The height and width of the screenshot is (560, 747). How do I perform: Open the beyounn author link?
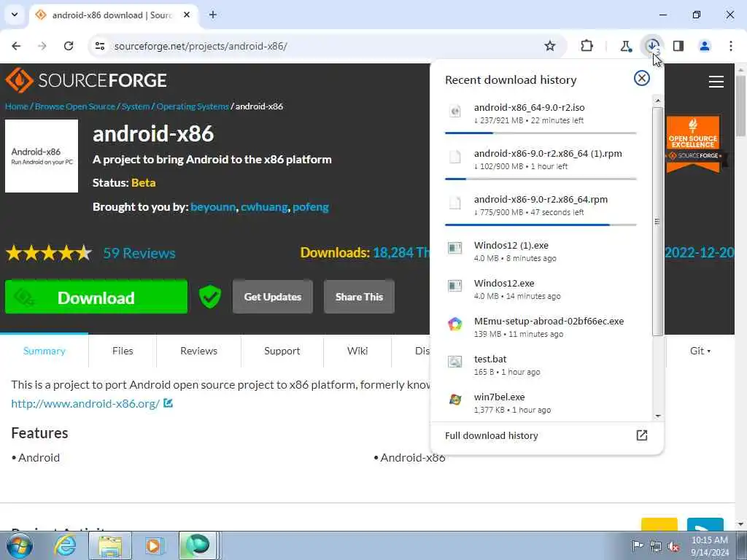213,206
